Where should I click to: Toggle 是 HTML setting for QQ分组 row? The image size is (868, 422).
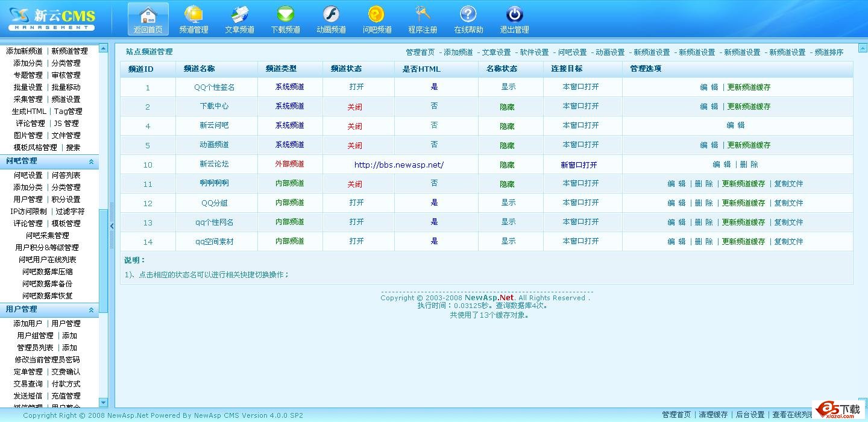tap(434, 203)
